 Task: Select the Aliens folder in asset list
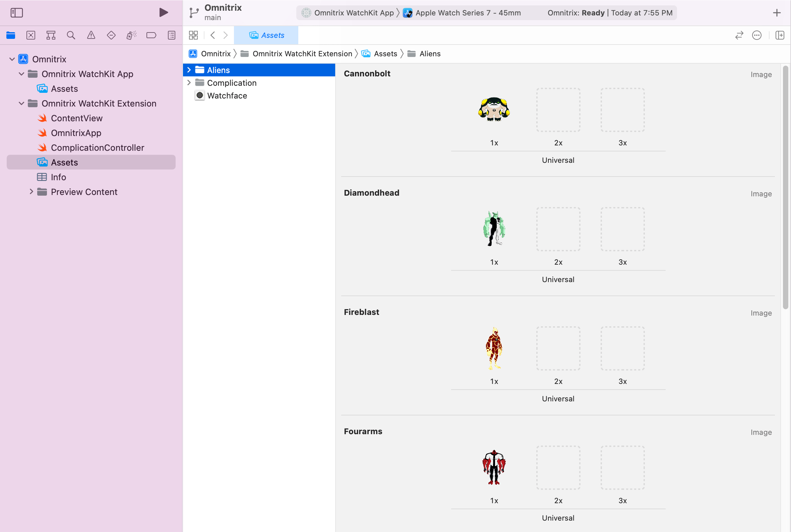pyautogui.click(x=259, y=70)
